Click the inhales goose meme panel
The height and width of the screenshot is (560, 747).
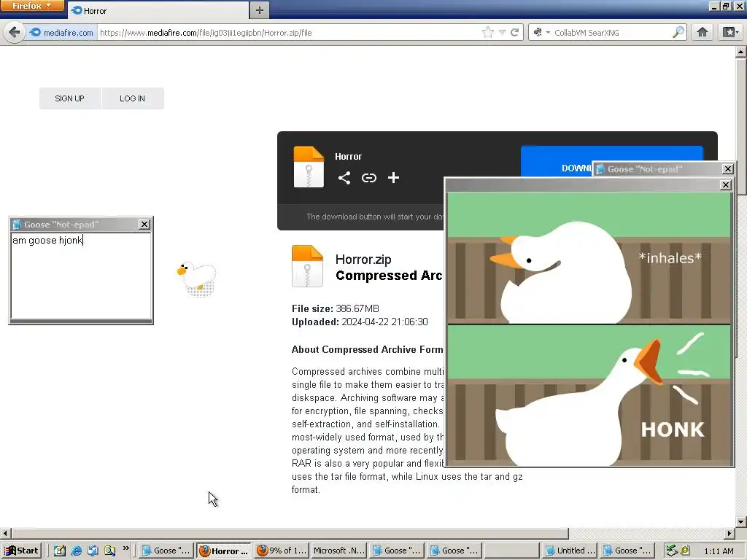(589, 257)
